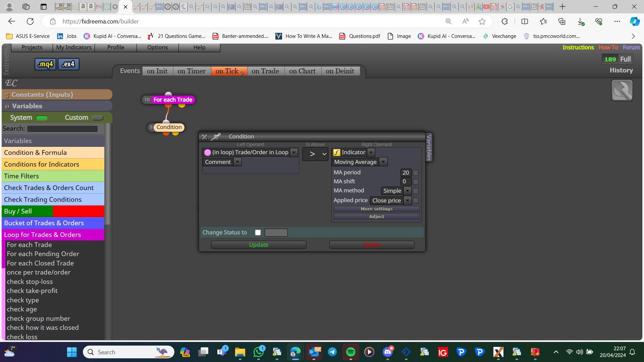Image resolution: width=644 pixels, height=362 pixels.
Task: Open the Instructions link
Action: tap(578, 48)
